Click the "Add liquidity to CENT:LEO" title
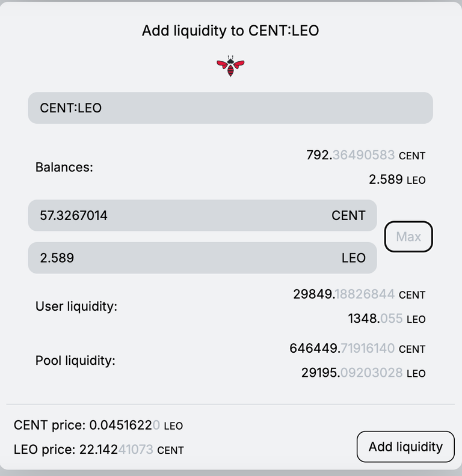Viewport: 462px width, 476px height. point(230,31)
